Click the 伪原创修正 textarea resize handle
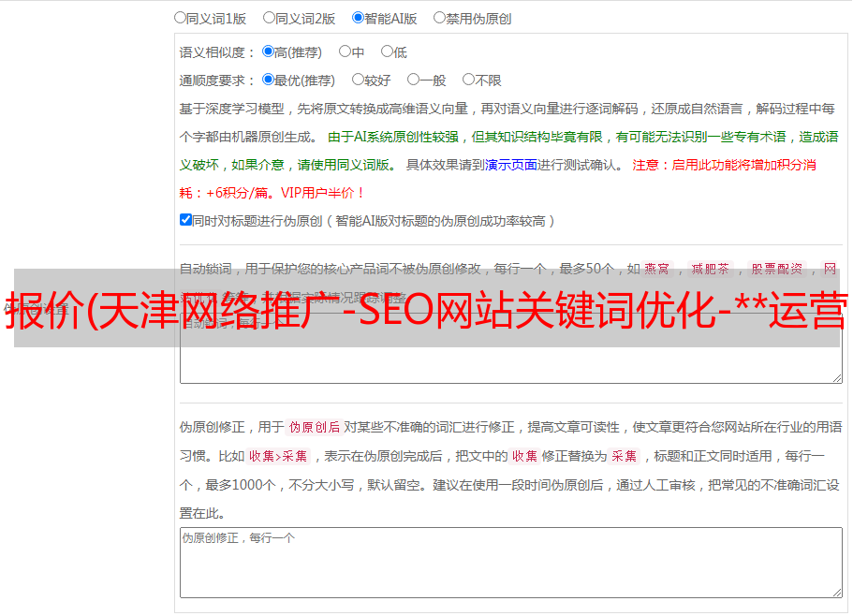The height and width of the screenshot is (616, 853). pos(836,592)
